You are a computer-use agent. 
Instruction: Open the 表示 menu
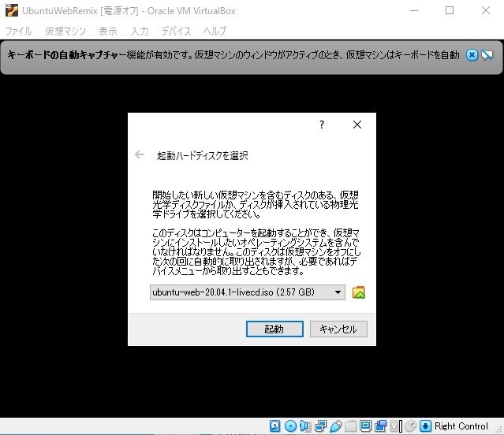coord(108,32)
